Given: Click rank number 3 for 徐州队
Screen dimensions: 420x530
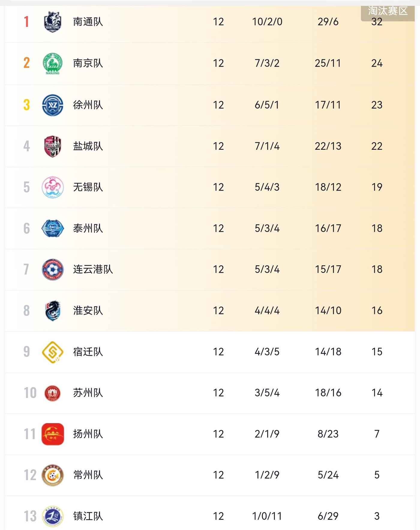Looking at the screenshot, I should click(27, 105).
